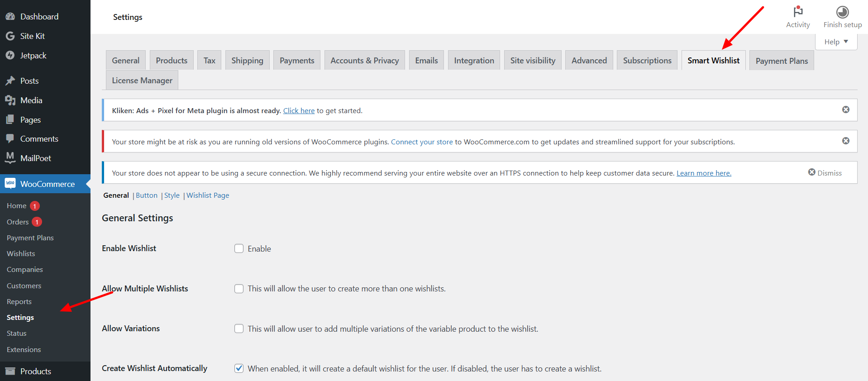The height and width of the screenshot is (381, 868).
Task: Open the License Manager tab
Action: pos(142,80)
